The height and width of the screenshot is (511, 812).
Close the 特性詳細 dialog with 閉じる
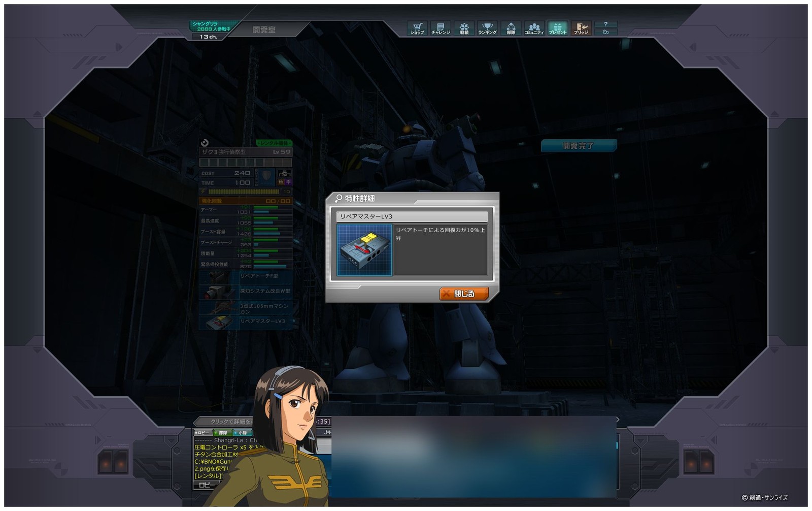click(x=464, y=294)
